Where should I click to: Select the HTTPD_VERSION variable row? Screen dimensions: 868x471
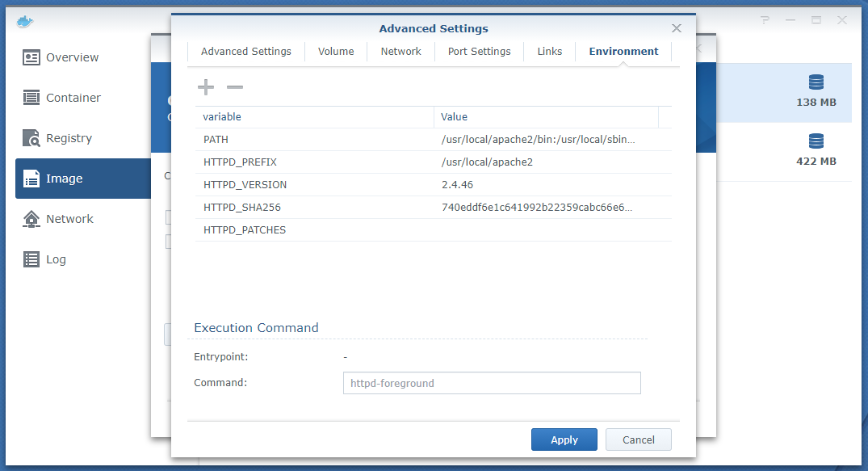245,185
